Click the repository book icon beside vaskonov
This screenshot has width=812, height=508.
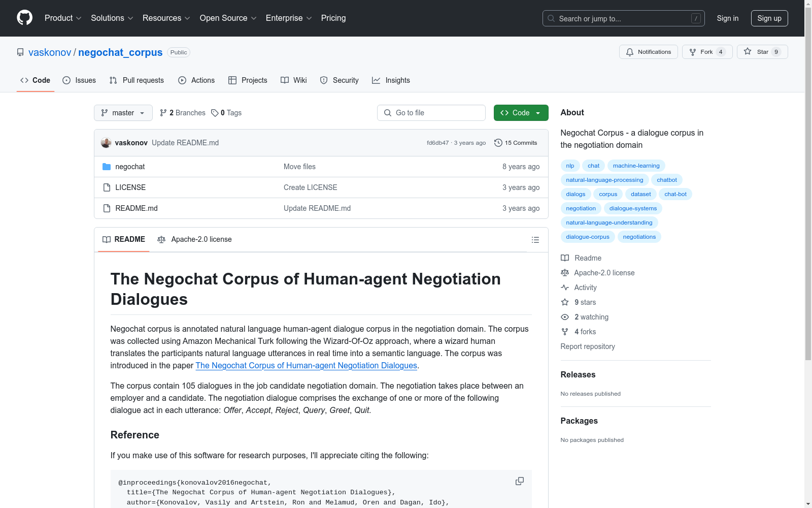click(x=20, y=52)
